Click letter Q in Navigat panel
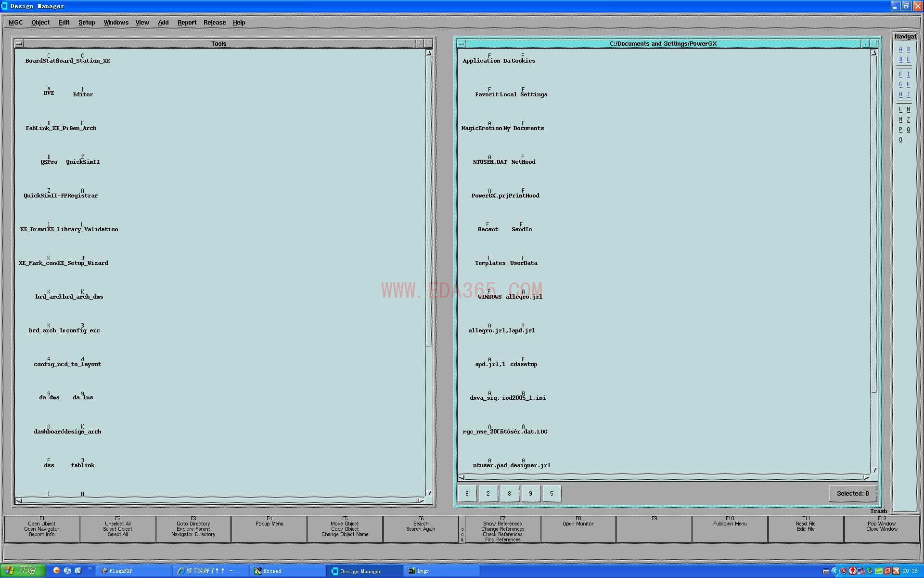This screenshot has height=578, width=924. pyautogui.click(x=908, y=130)
